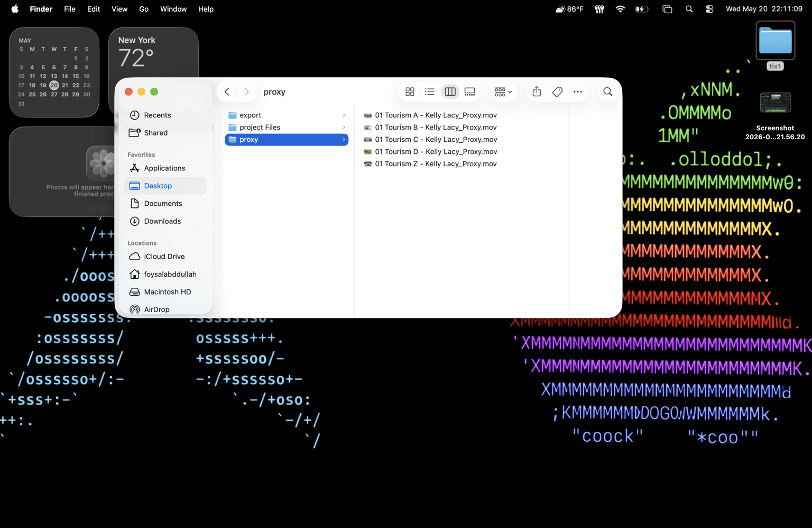
Task: Open AirDrop in the sidebar
Action: pyautogui.click(x=165, y=309)
